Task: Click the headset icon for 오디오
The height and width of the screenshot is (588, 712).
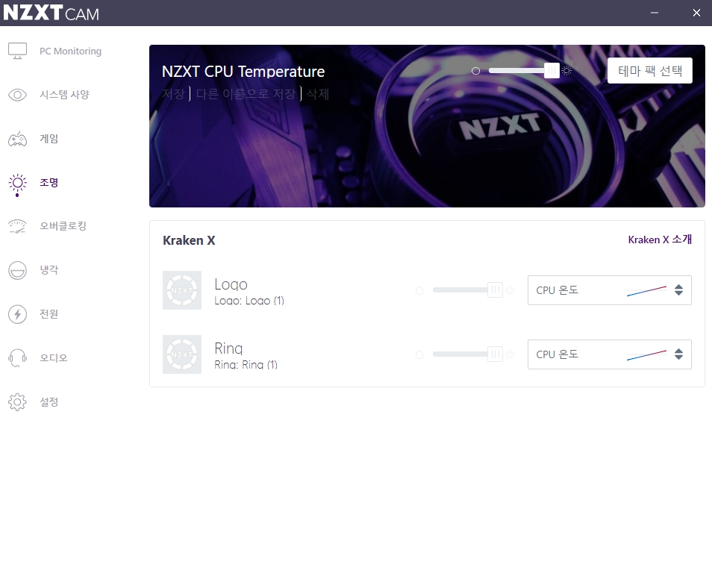Action: coord(17,358)
